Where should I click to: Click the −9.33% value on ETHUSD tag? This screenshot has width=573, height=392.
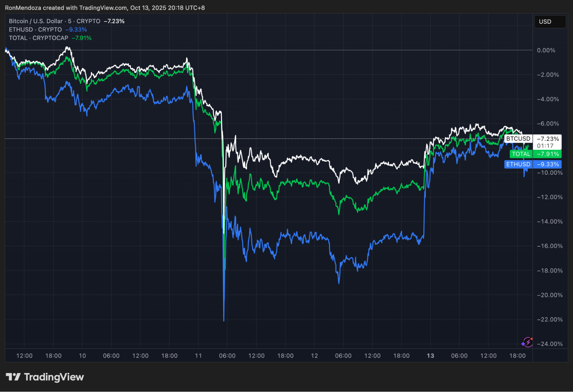tap(548, 164)
